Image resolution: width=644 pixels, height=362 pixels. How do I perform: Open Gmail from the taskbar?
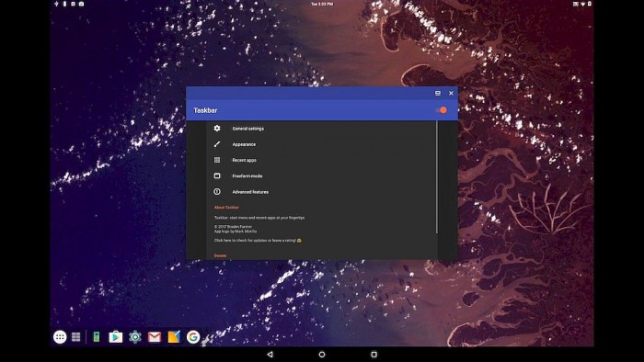155,337
